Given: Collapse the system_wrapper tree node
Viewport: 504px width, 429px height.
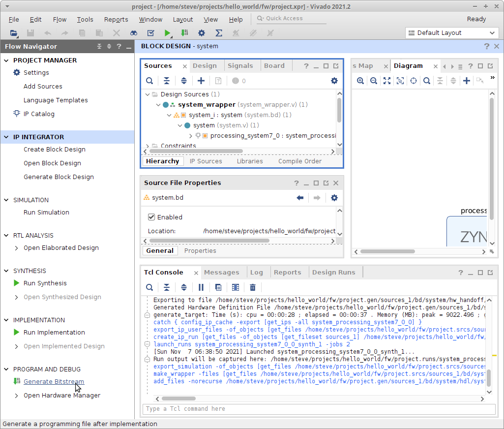Looking at the screenshot, I should coord(158,105).
